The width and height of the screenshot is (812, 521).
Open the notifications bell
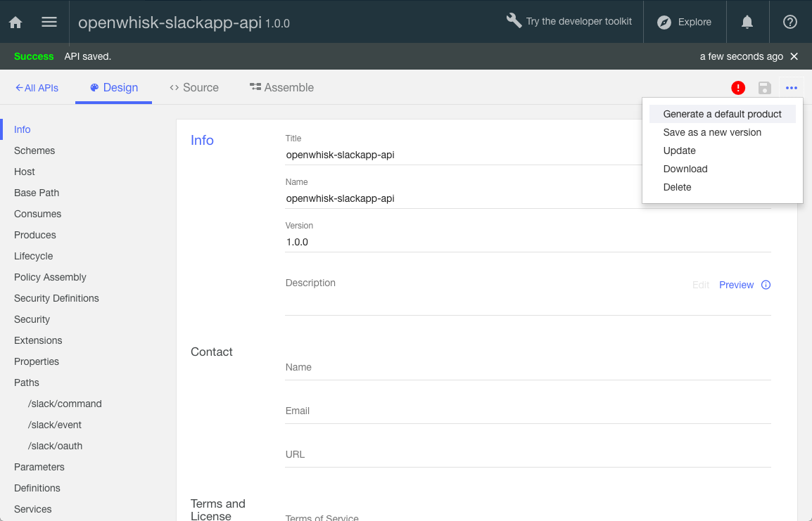pos(747,22)
